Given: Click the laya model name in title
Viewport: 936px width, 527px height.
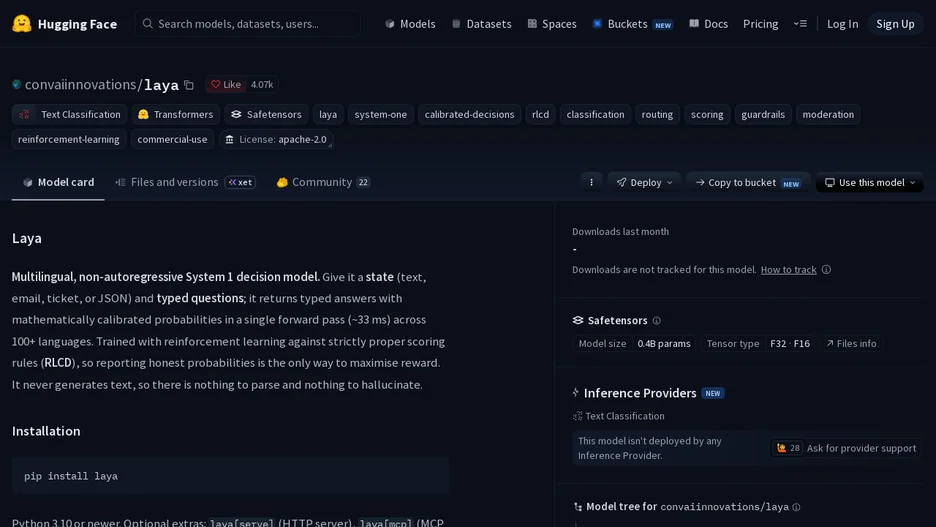Looking at the screenshot, I should click(x=161, y=85).
